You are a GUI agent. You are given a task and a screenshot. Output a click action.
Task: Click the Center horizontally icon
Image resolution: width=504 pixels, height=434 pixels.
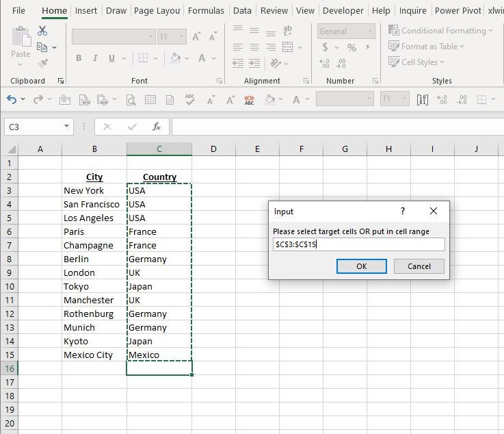tap(254, 47)
